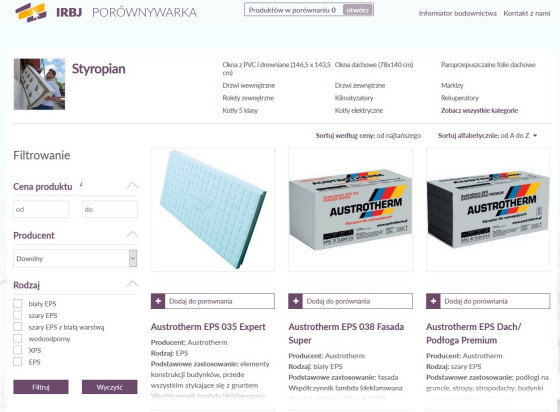Click plus icon for Austrotherm EPS Dach/Podłoga Premium

(x=433, y=301)
